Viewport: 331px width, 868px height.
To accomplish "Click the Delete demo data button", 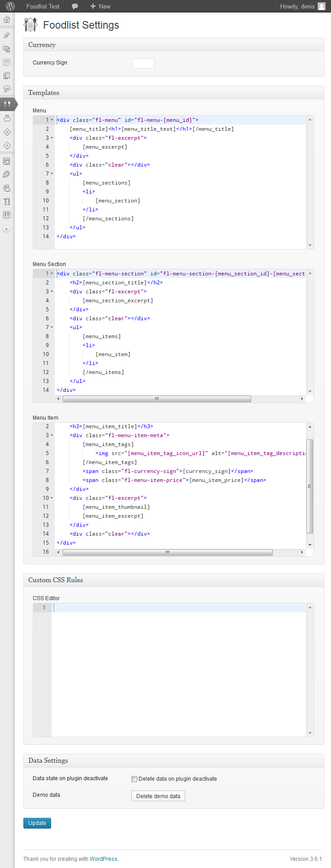I will tap(158, 796).
